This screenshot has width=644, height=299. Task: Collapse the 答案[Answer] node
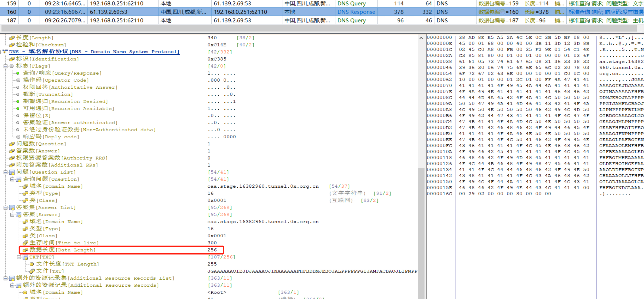tap(12, 215)
